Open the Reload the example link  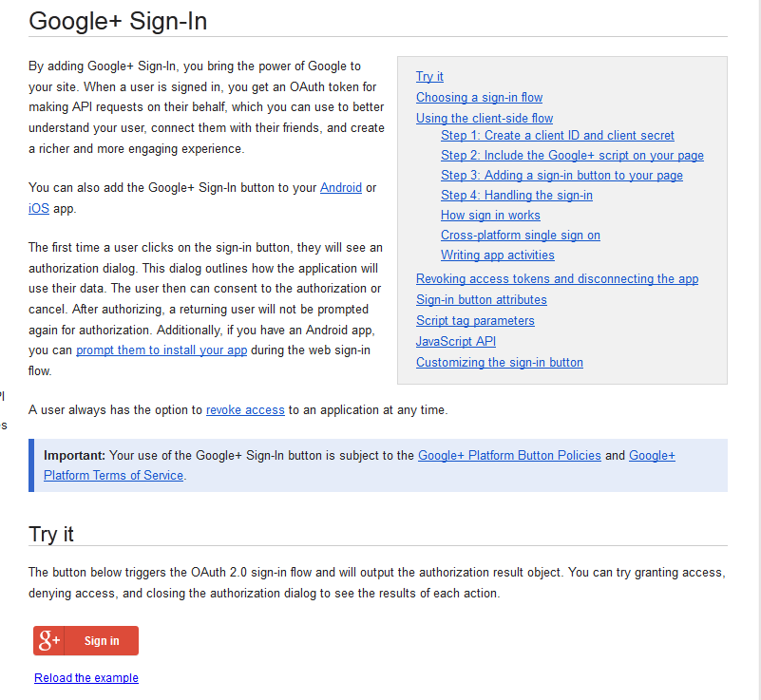[86, 678]
